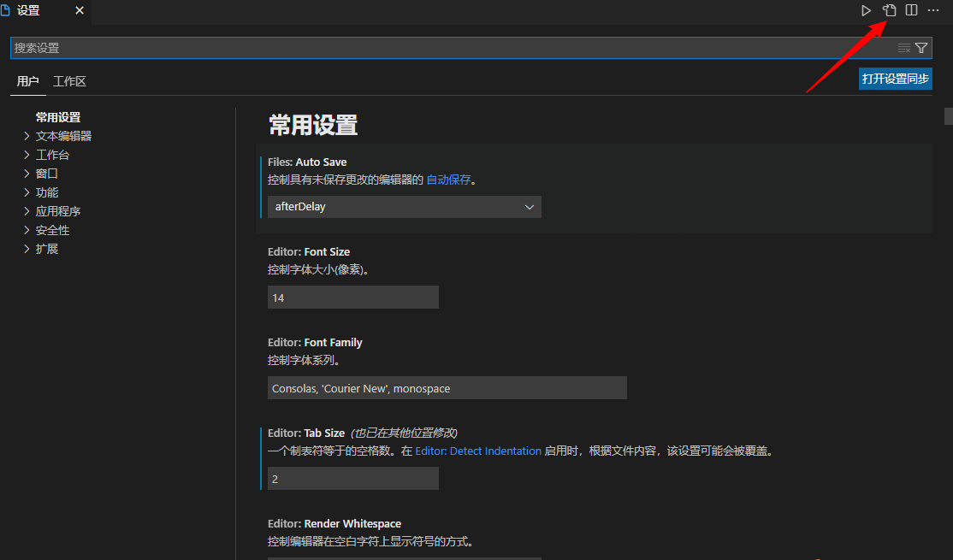Close the 设置 tab
This screenshot has height=560, width=953.
coord(80,10)
